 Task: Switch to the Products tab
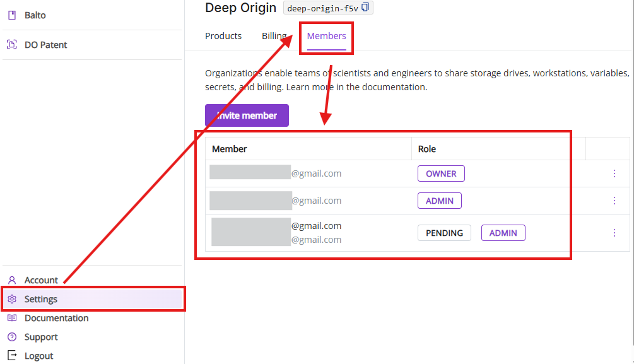click(x=223, y=36)
